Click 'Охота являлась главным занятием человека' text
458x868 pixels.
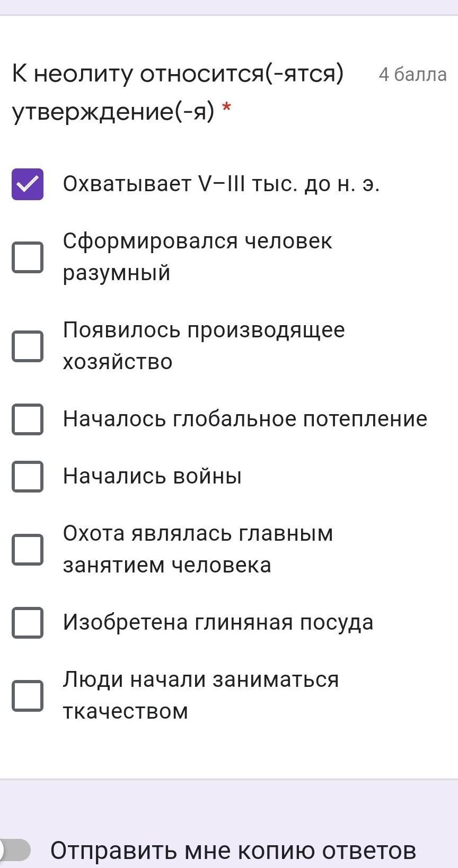pyautogui.click(x=198, y=549)
